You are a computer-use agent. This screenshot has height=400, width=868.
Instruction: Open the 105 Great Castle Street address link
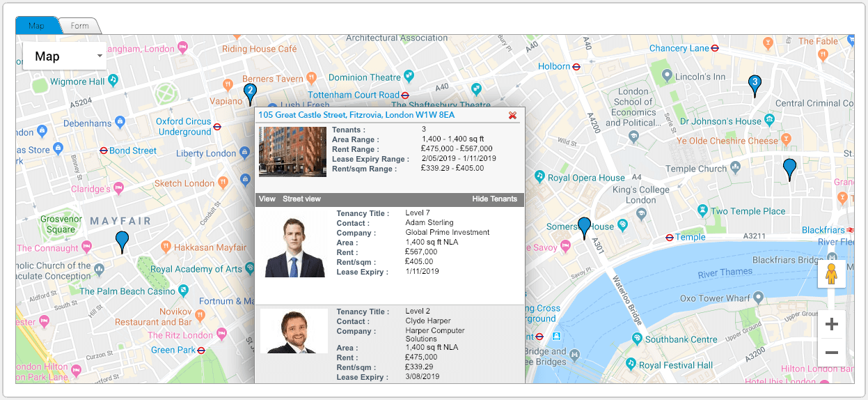coord(356,115)
